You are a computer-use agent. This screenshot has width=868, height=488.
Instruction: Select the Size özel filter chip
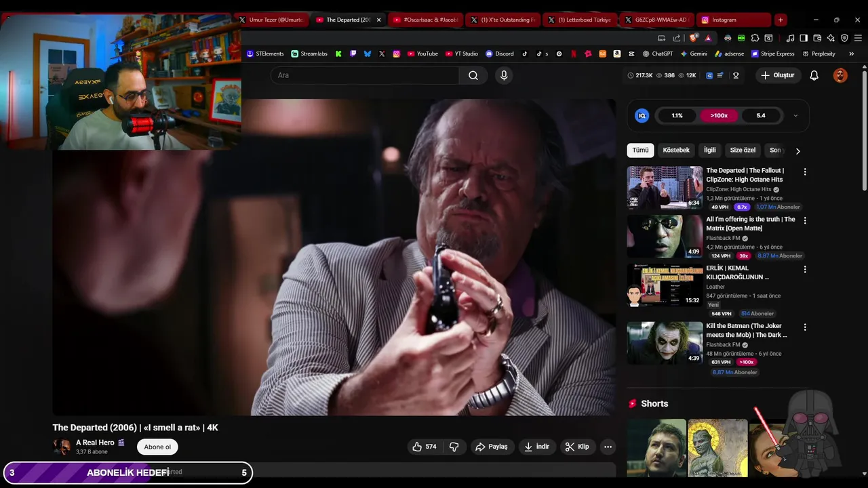pyautogui.click(x=743, y=150)
